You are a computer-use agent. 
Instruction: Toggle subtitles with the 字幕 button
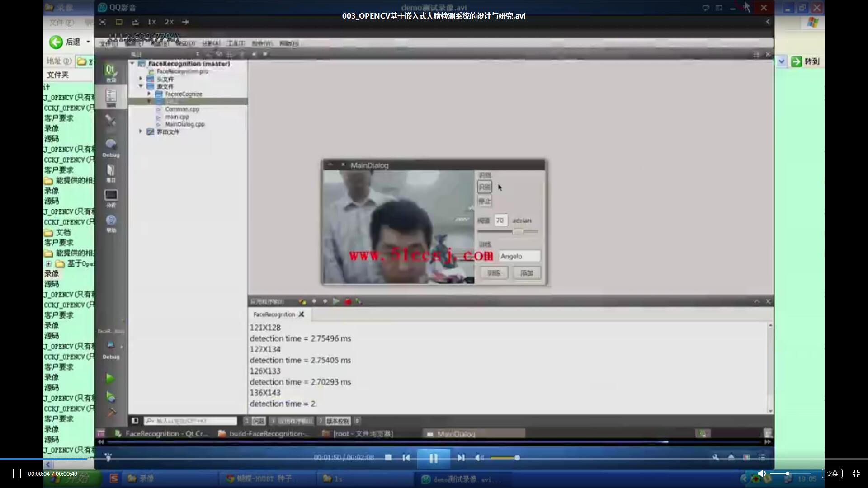click(832, 474)
